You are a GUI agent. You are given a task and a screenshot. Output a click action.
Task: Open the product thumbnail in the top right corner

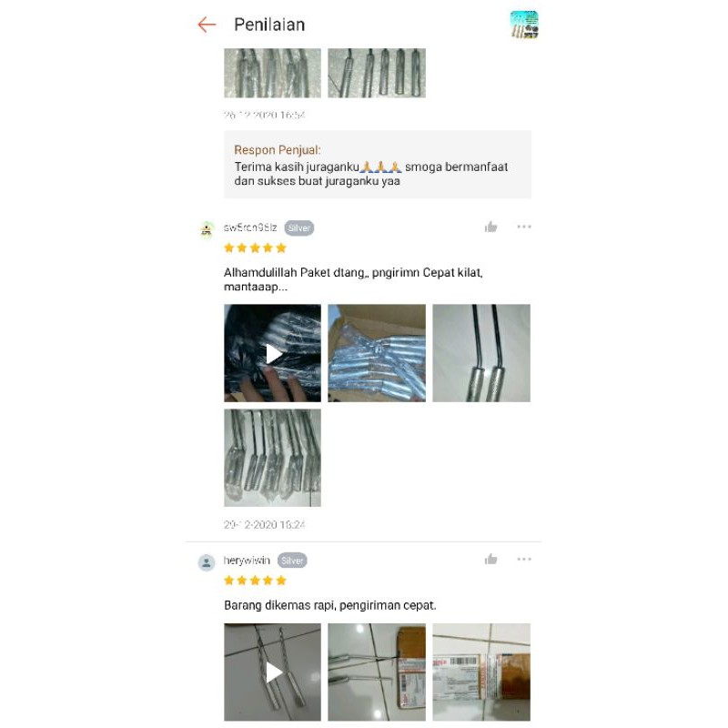tap(524, 25)
